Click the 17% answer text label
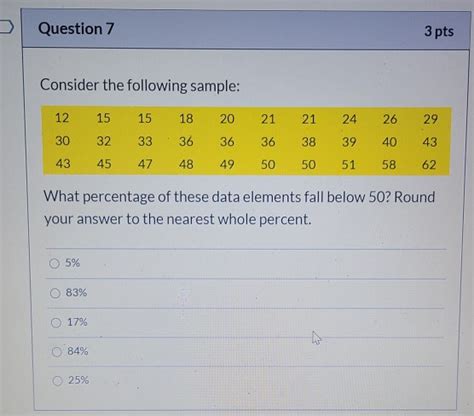The height and width of the screenshot is (416, 474). click(x=77, y=322)
